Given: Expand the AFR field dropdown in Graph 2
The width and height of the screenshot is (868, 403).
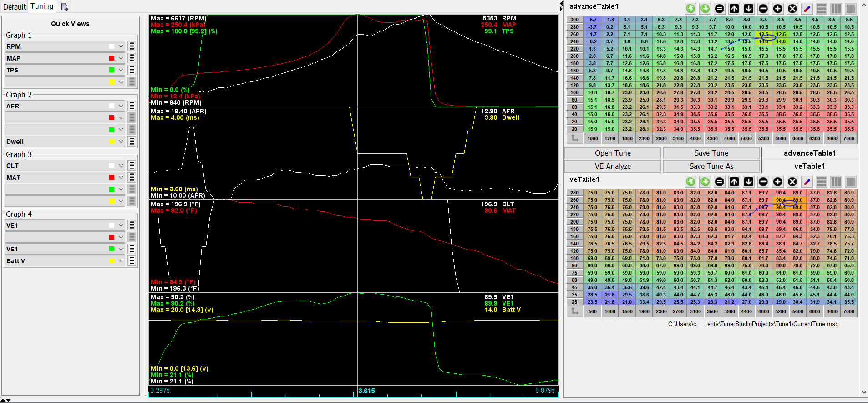Looking at the screenshot, I should [121, 106].
